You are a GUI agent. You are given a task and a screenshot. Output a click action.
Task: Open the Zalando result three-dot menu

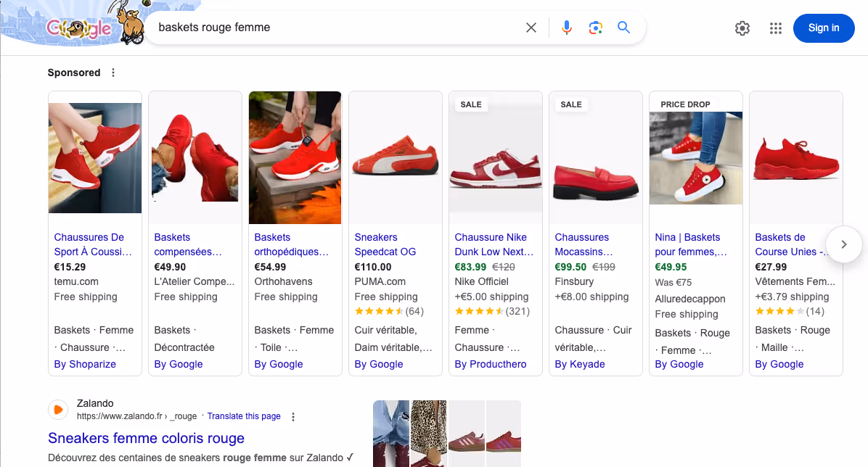pos(292,417)
